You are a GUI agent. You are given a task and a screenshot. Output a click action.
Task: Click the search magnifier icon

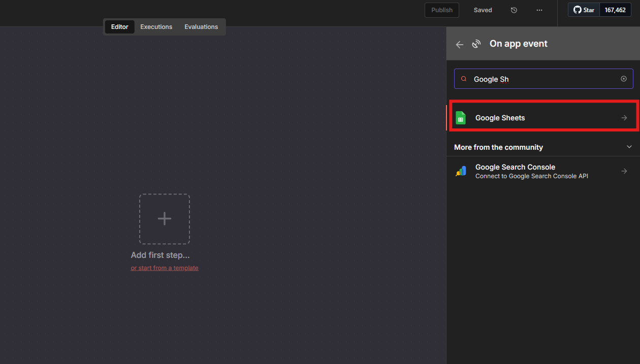[464, 79]
